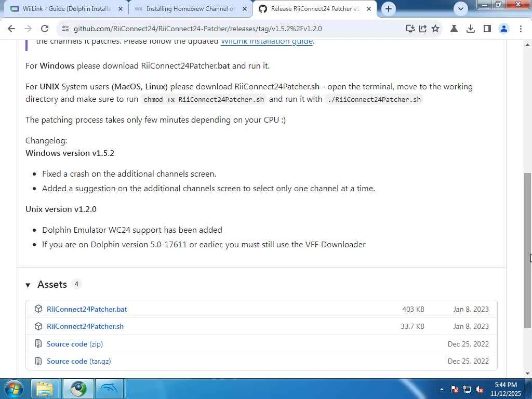Download RiiConnect24Patcher.sh

85,326
